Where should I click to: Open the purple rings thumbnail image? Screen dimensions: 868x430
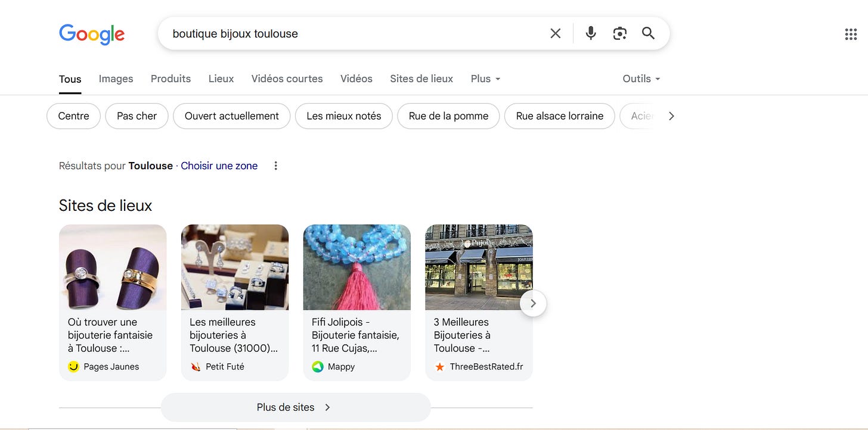pos(113,267)
